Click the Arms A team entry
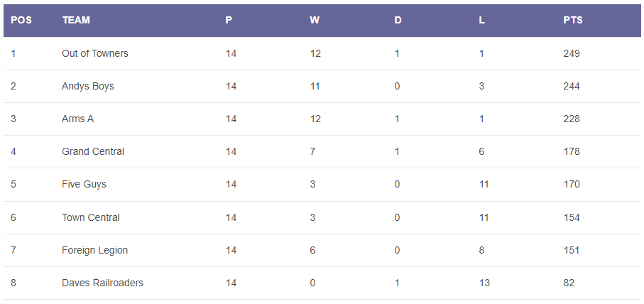This screenshot has width=644, height=304. (77, 119)
